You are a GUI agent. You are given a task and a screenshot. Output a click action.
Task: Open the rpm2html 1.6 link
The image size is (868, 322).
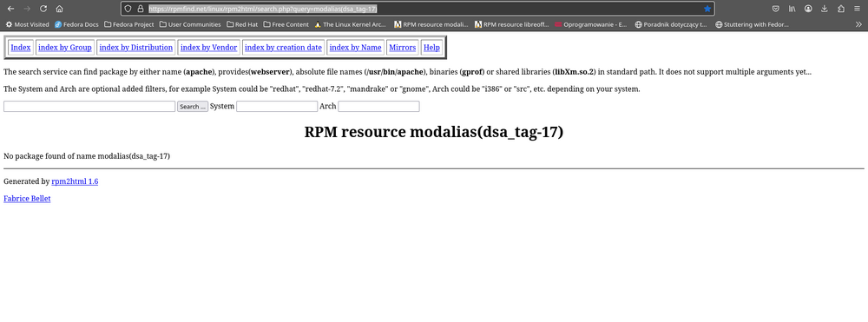75,181
